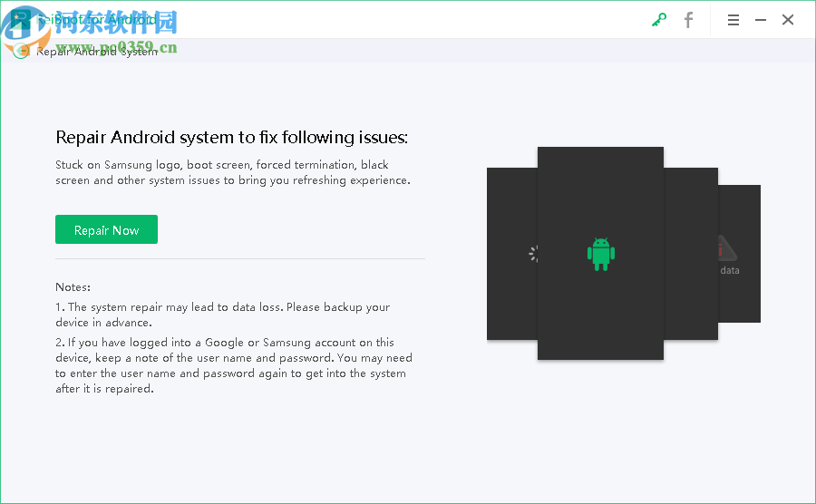Click the note about Google or Samsung account
Screen dimensions: 816x504
[234, 365]
